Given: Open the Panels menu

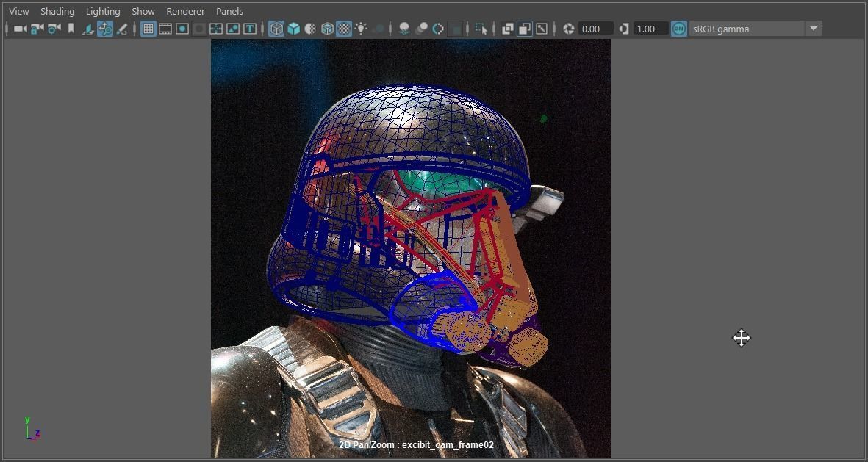Looking at the screenshot, I should [229, 11].
